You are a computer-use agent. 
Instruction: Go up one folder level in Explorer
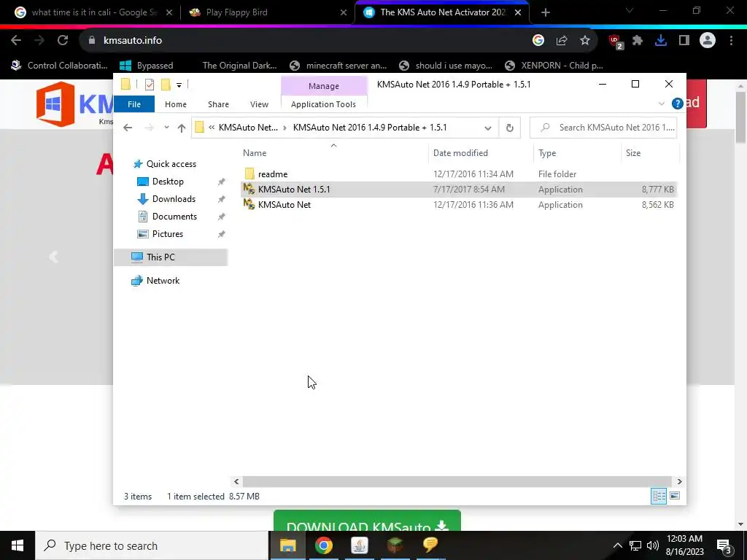(x=182, y=128)
